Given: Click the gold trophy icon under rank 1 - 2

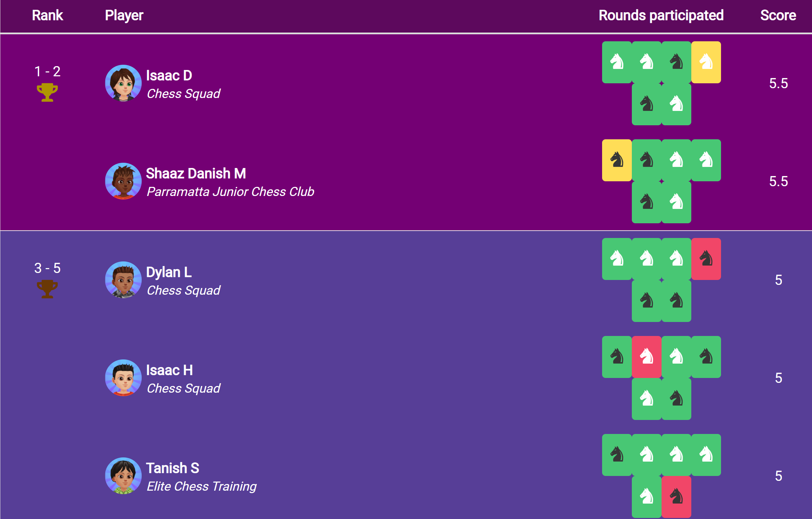Looking at the screenshot, I should 47,92.
